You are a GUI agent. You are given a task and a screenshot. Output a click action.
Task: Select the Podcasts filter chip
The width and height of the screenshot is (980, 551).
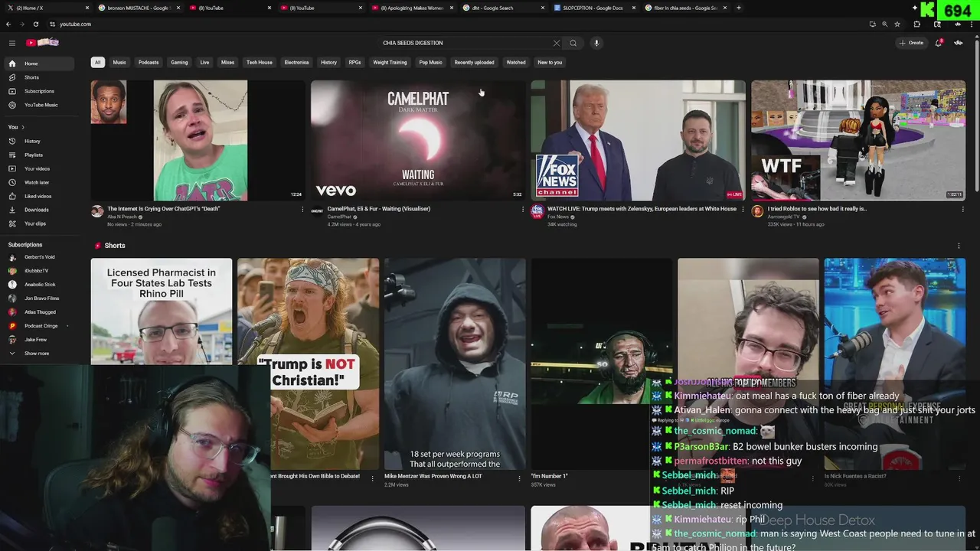coord(149,62)
